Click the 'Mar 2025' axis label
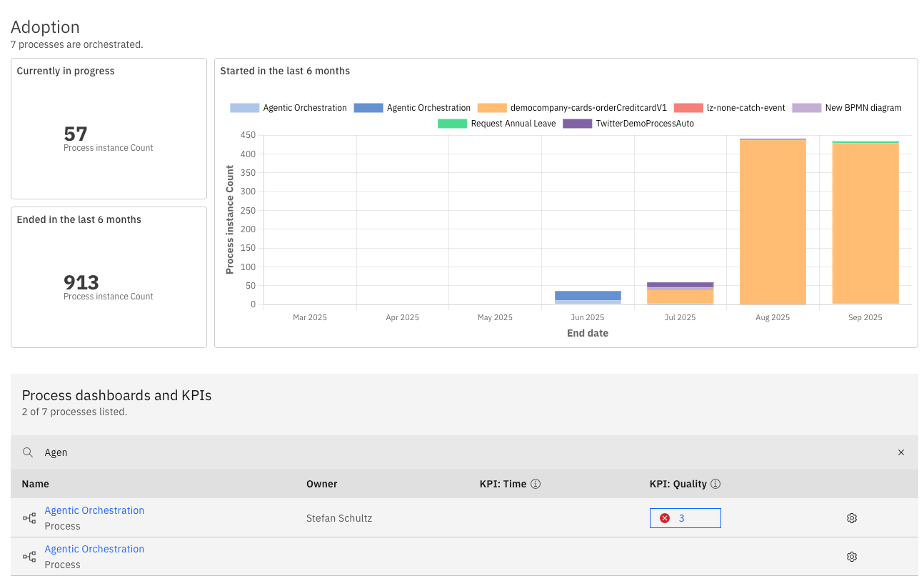The image size is (924, 581). pos(309,317)
